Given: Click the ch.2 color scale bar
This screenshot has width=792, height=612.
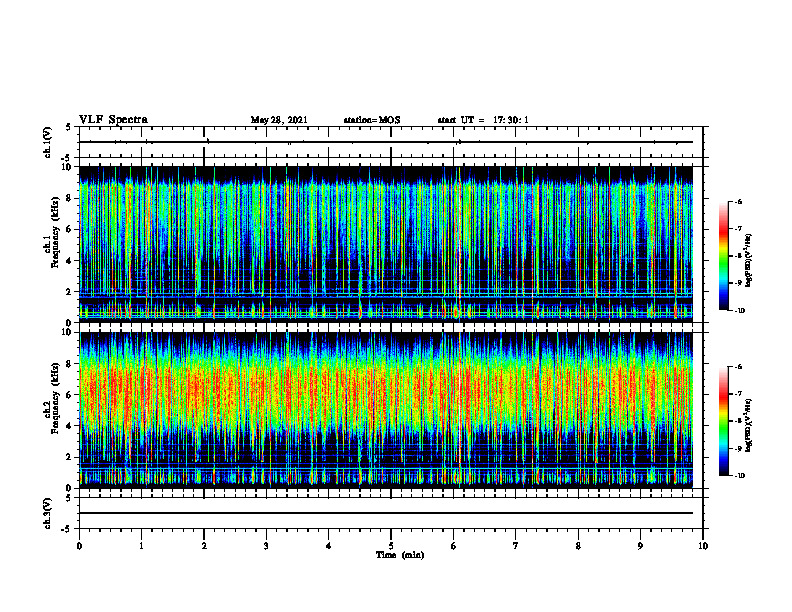Looking at the screenshot, I should point(723,421).
